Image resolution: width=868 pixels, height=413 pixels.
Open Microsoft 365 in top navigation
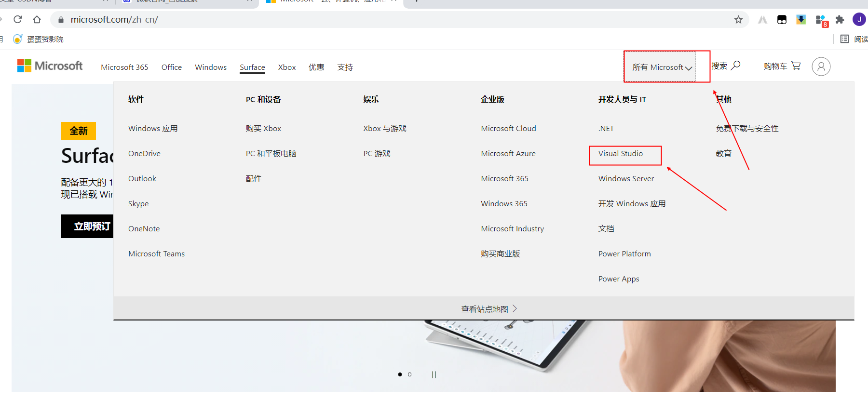pyautogui.click(x=124, y=67)
